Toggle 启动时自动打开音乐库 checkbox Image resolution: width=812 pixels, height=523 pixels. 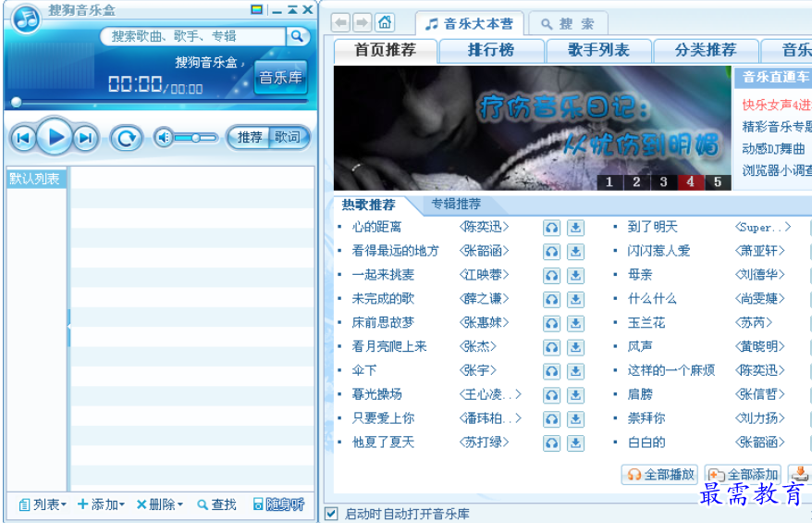(x=331, y=514)
